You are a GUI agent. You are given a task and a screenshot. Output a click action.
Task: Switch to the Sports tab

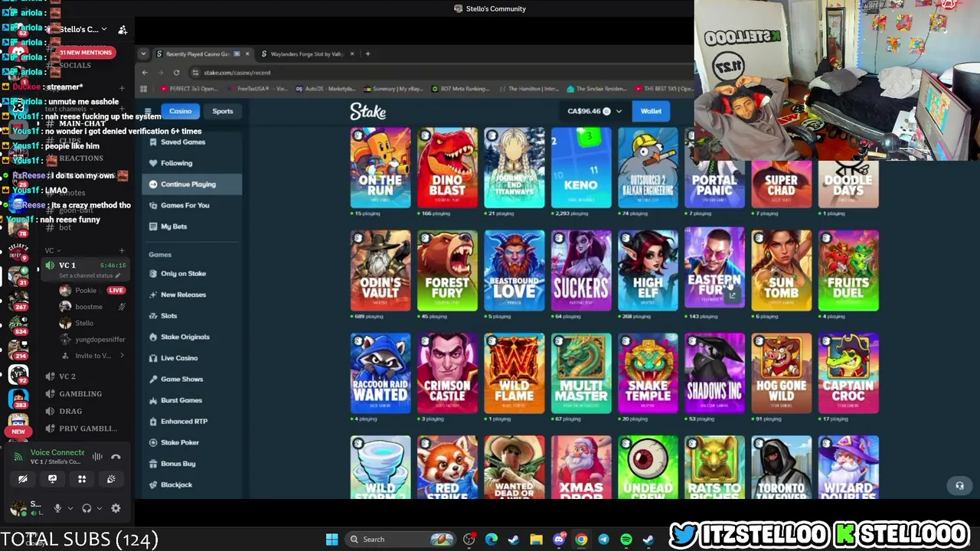pos(223,111)
